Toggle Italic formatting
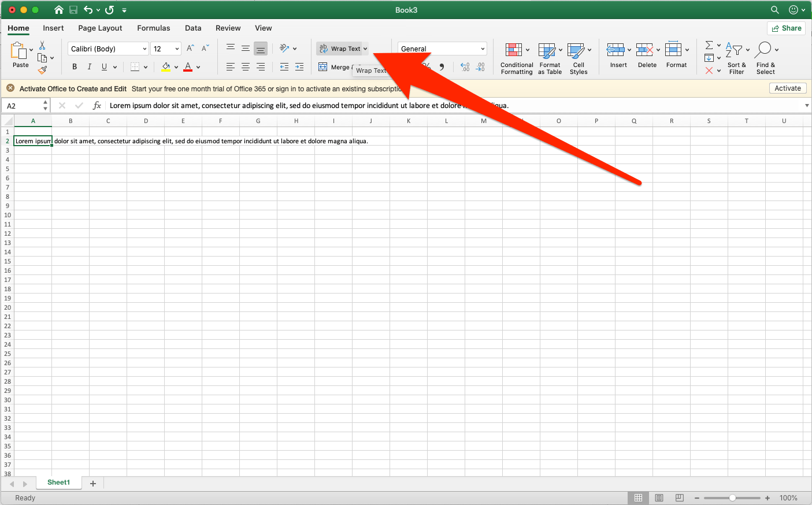The height and width of the screenshot is (505, 812). point(89,67)
